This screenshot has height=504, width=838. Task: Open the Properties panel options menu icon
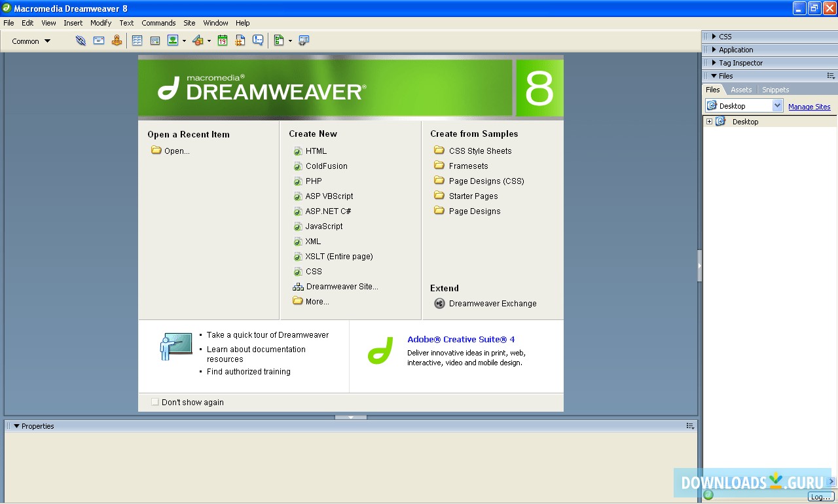690,426
